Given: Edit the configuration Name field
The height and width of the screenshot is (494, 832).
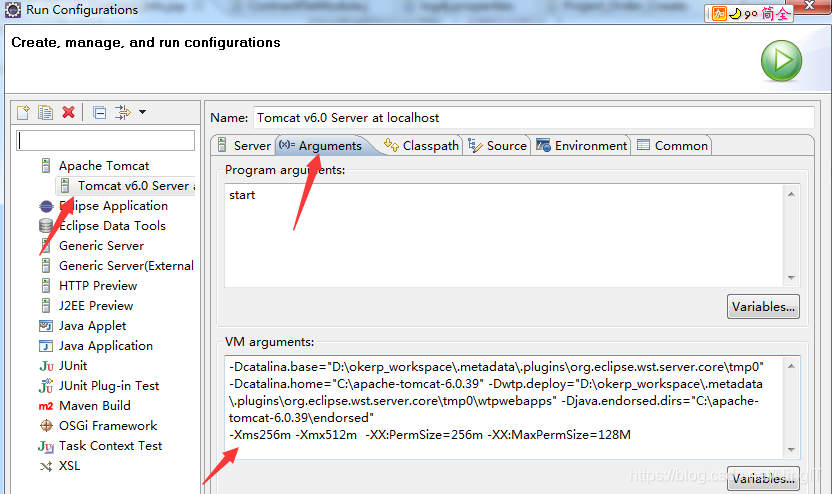Looking at the screenshot, I should click(x=533, y=117).
